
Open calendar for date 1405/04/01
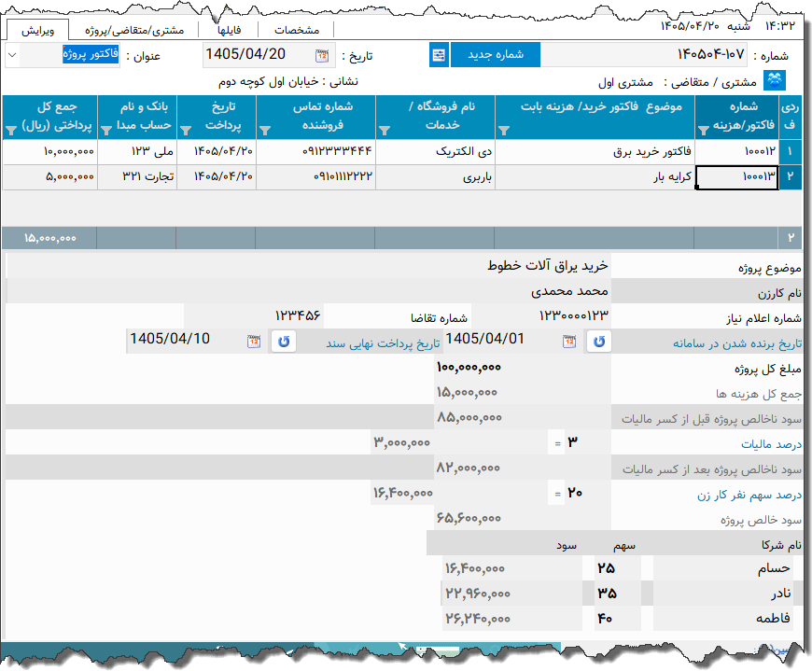point(569,342)
